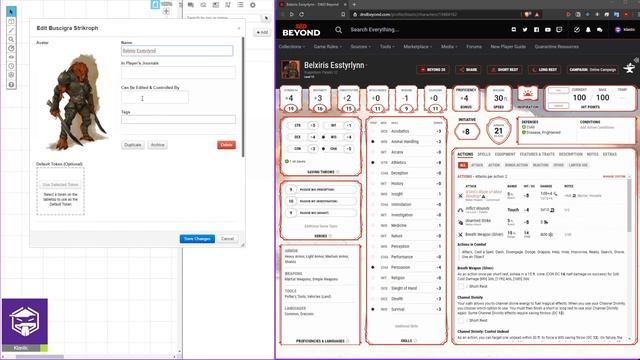Open the Roll20 Art Library tab icon
The height and width of the screenshot is (360, 640).
click(203, 5)
